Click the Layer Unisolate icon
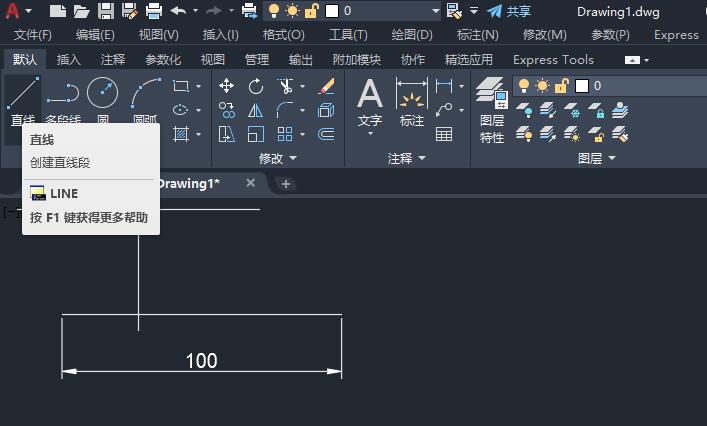This screenshot has height=426, width=707. [x=548, y=134]
